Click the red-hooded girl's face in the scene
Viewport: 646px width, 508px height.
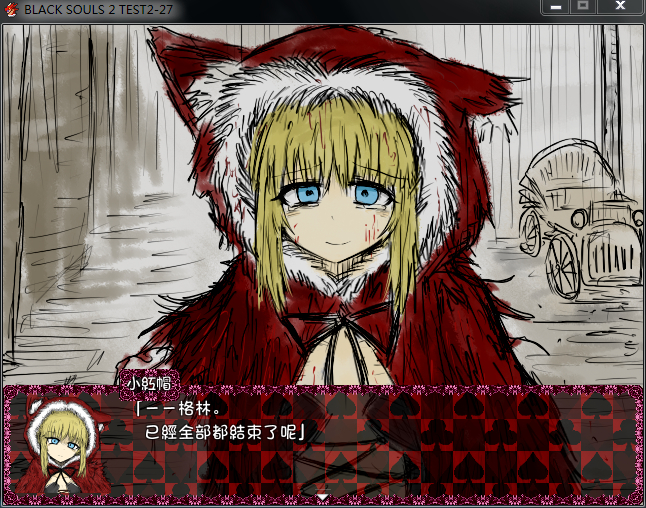(x=339, y=216)
